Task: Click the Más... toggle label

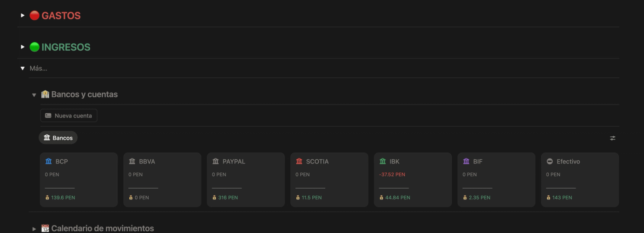Action: [39, 69]
